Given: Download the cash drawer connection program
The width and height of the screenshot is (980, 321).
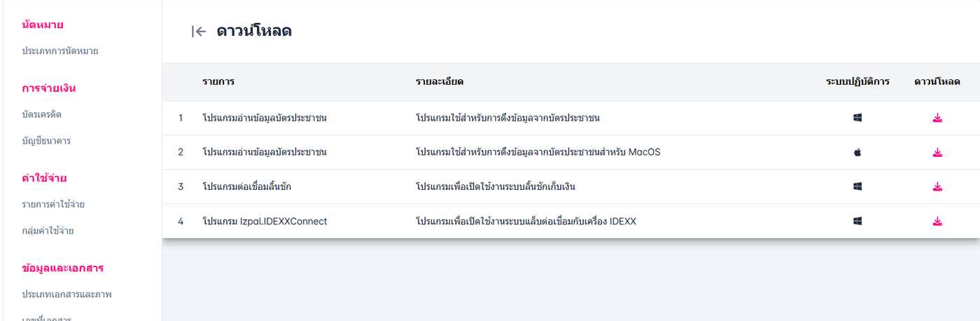Looking at the screenshot, I should [937, 186].
